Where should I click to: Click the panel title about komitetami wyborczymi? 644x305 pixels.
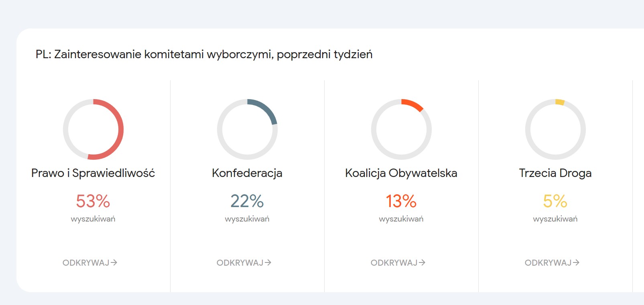[x=204, y=54]
